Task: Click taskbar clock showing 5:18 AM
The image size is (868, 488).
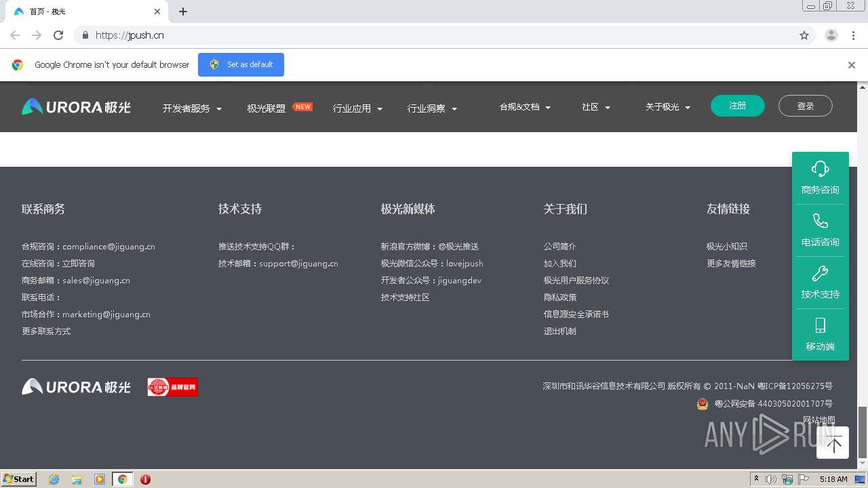Action: [833, 479]
